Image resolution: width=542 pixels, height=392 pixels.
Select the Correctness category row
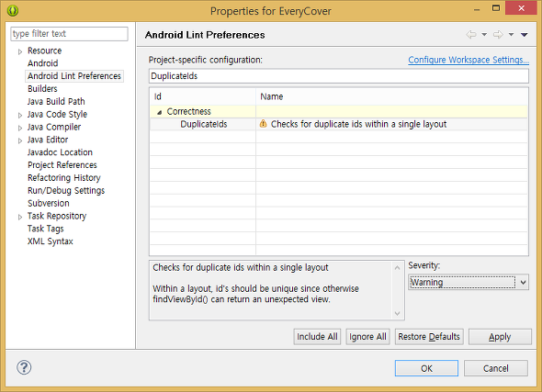pyautogui.click(x=339, y=111)
